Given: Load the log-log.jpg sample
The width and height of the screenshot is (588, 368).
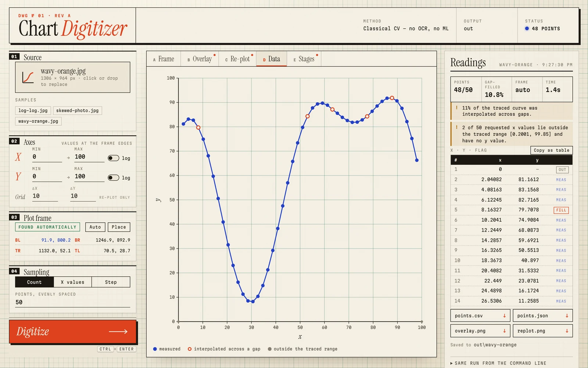Looking at the screenshot, I should (x=33, y=110).
